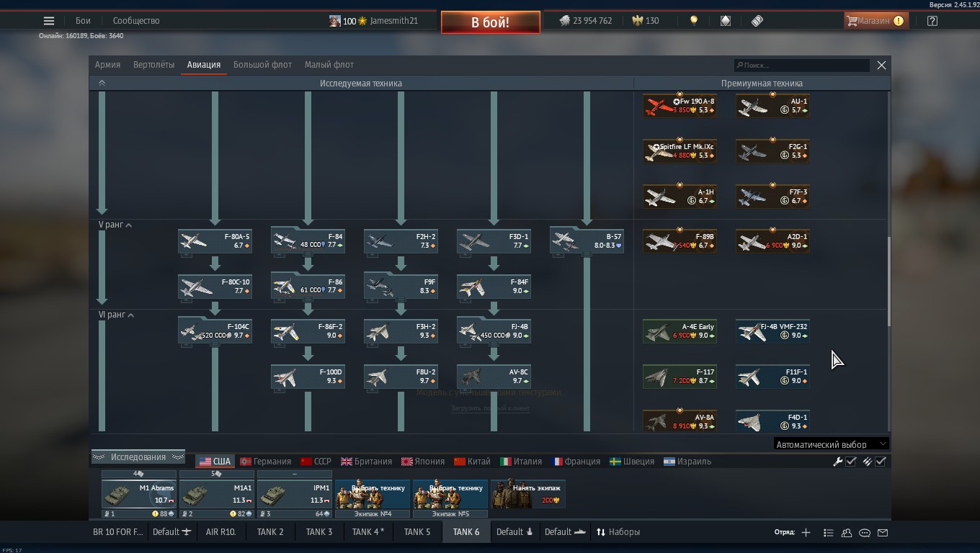Screen dimensions: 980x553
Task: Open mail envelope icon
Action: pos(883,533)
